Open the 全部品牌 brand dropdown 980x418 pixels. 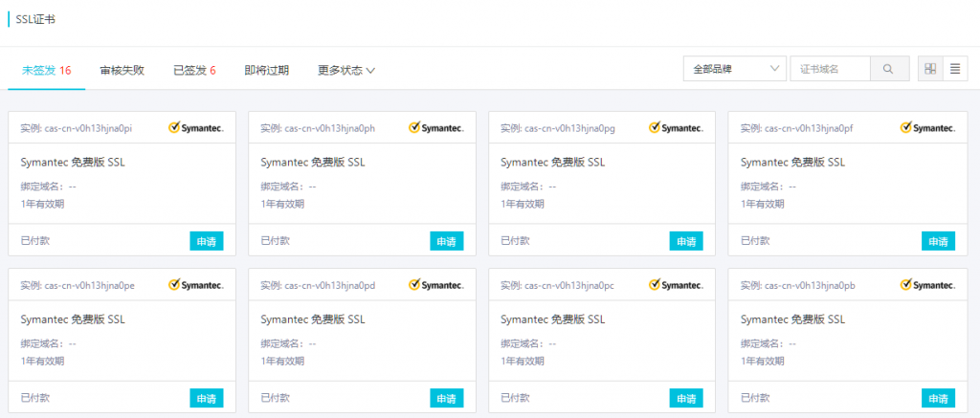[x=735, y=69]
